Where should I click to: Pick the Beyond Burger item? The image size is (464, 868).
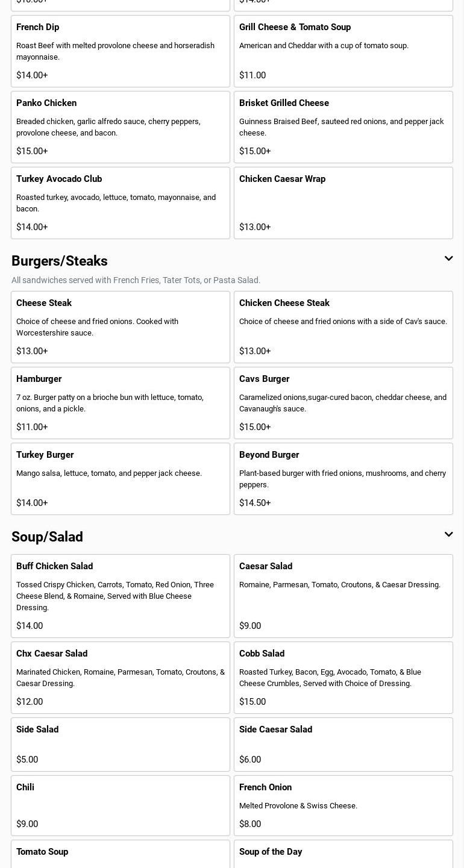coord(343,479)
